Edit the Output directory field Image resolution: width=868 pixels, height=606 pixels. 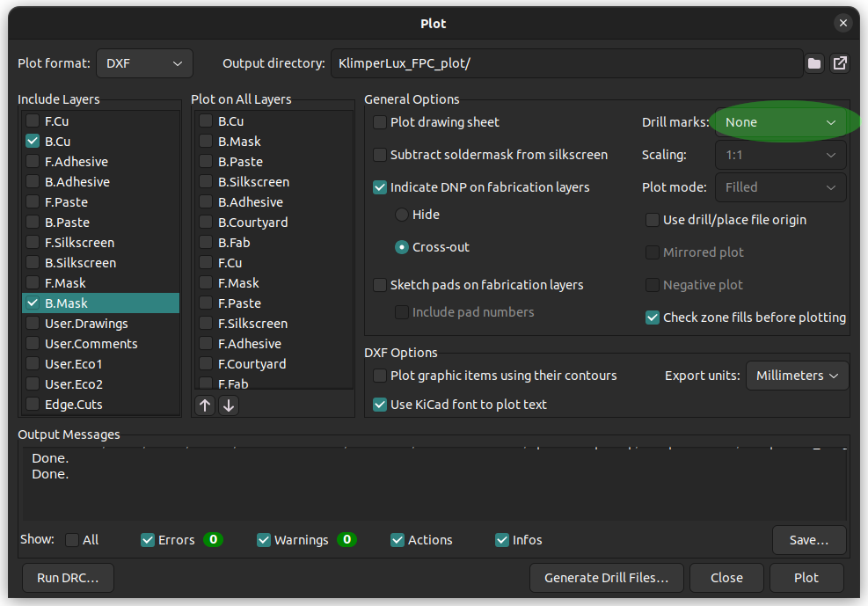tap(567, 63)
